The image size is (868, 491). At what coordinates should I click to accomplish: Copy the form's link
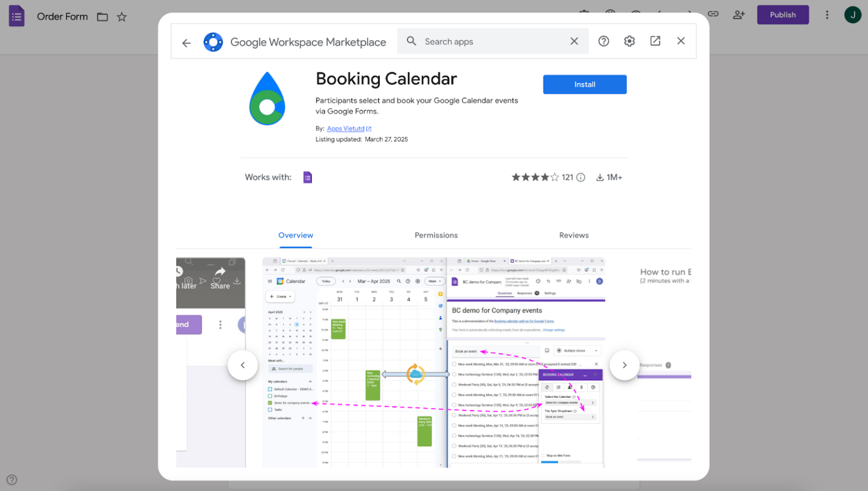coord(713,15)
